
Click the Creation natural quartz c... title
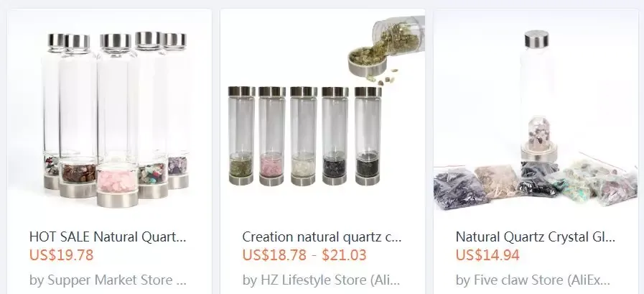[x=322, y=236]
